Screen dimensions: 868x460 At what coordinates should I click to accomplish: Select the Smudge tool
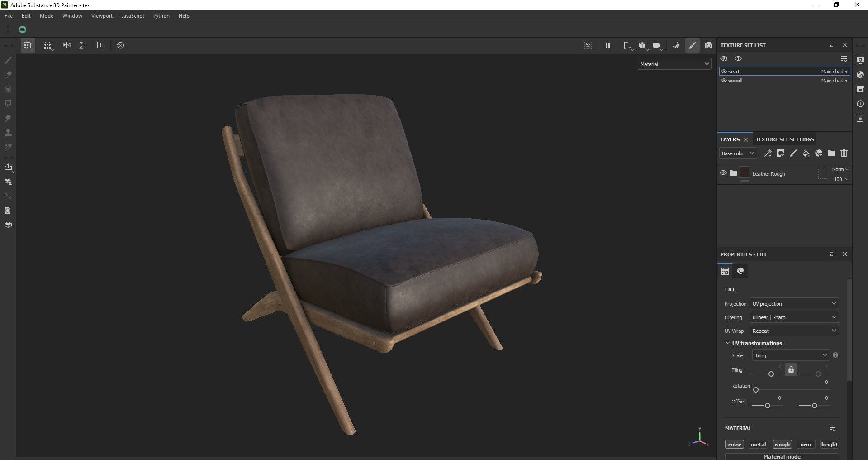pos(8,118)
